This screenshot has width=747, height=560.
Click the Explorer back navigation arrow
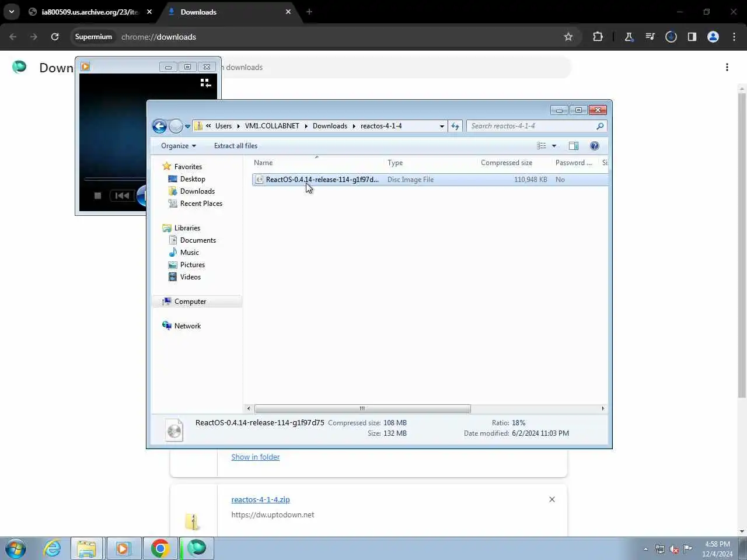click(x=159, y=126)
